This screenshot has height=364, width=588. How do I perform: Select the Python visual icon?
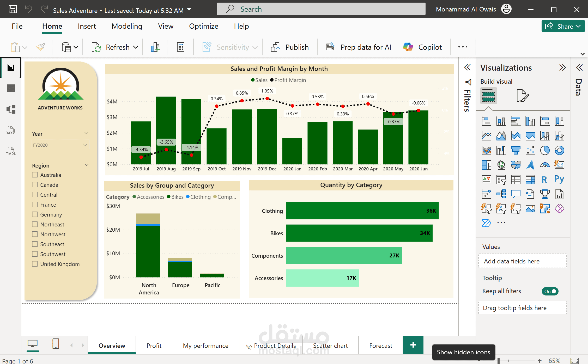tap(560, 179)
